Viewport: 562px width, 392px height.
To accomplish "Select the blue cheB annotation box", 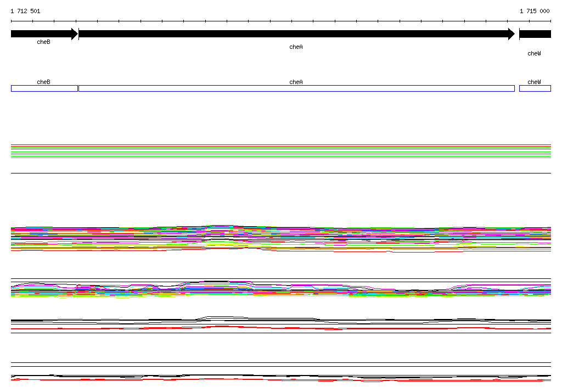I will pos(44,88).
